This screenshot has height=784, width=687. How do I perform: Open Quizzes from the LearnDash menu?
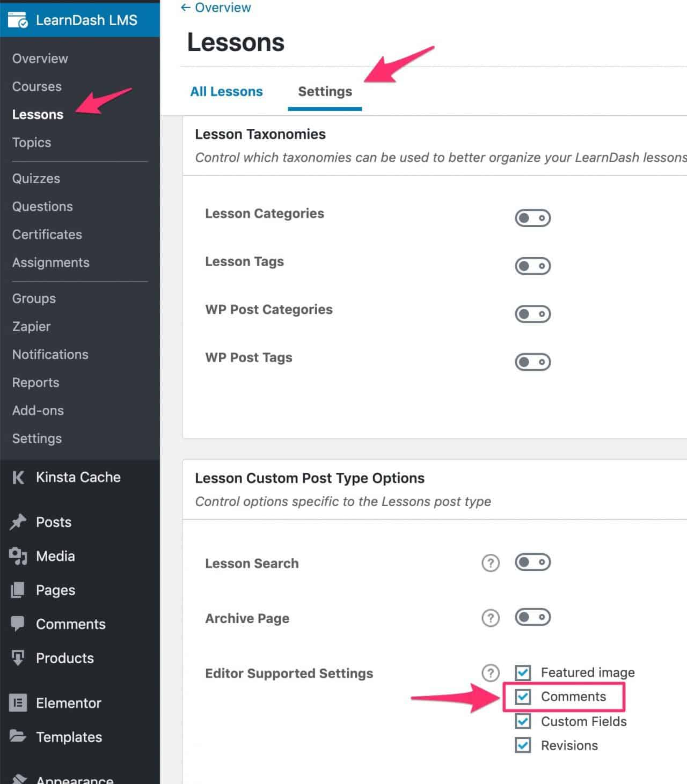tap(36, 178)
